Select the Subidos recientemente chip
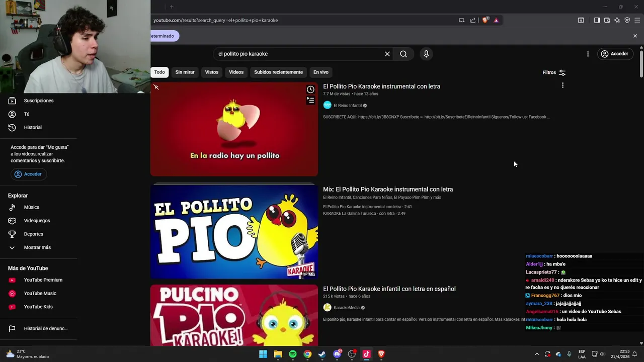The width and height of the screenshot is (644, 362). tap(278, 72)
